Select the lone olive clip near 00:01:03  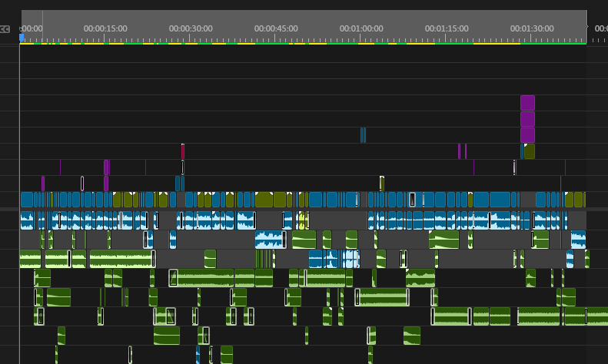pos(381,184)
